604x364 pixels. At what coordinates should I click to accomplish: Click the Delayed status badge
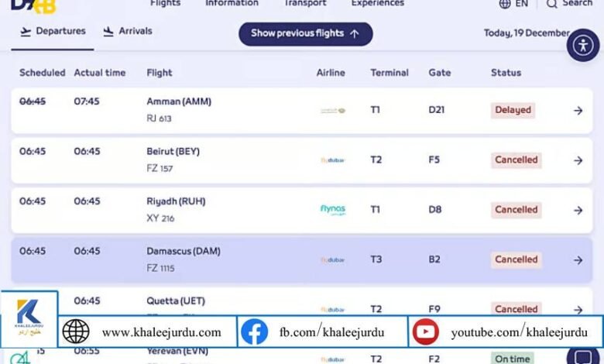[x=513, y=110]
